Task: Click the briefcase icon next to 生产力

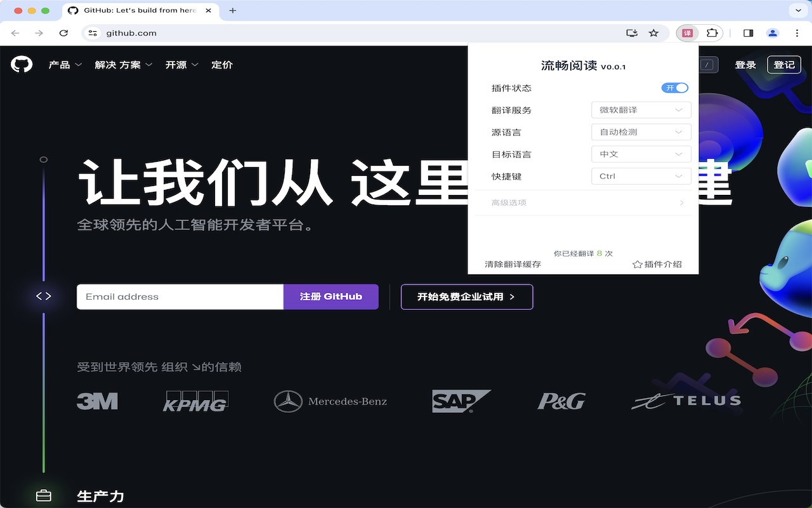Action: pos(43,496)
